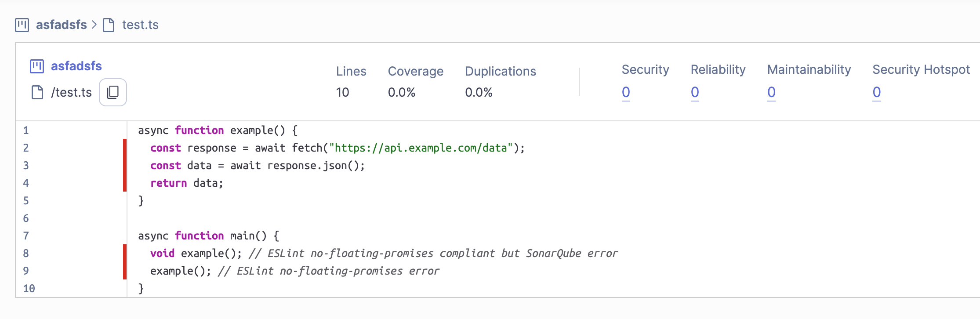Click the red coverage marker on line 2
This screenshot has height=319, width=980.
[125, 148]
